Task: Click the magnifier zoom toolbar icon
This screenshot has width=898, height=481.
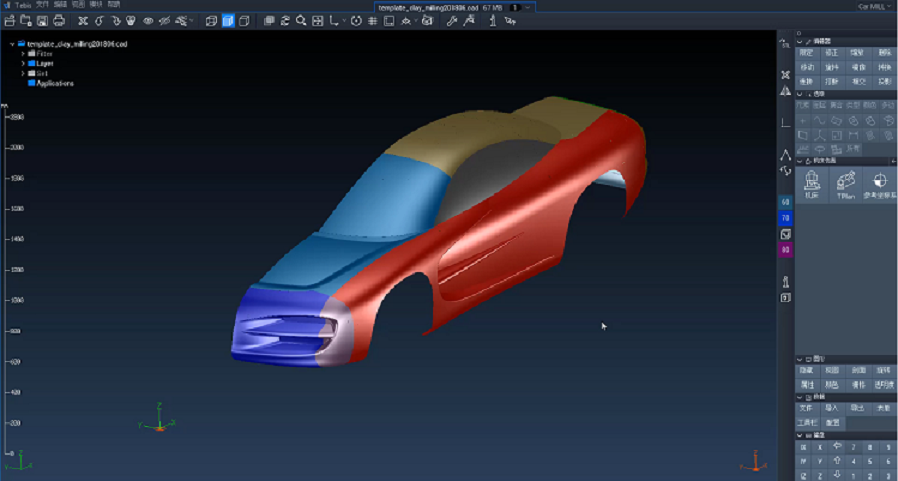Action: tap(301, 21)
